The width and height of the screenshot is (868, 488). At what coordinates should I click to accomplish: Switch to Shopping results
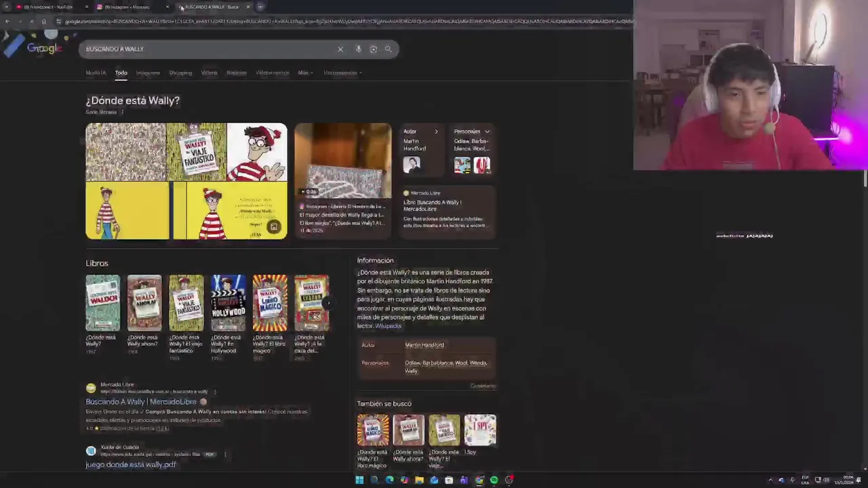click(180, 73)
